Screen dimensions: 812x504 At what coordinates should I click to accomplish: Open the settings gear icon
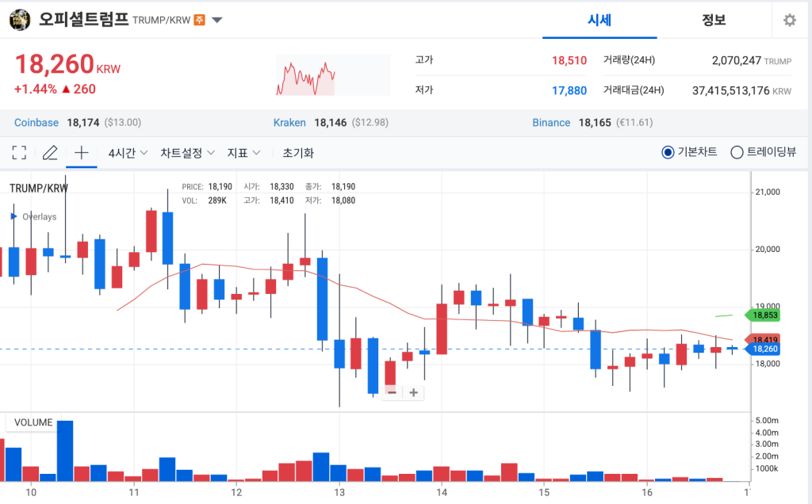[x=789, y=20]
